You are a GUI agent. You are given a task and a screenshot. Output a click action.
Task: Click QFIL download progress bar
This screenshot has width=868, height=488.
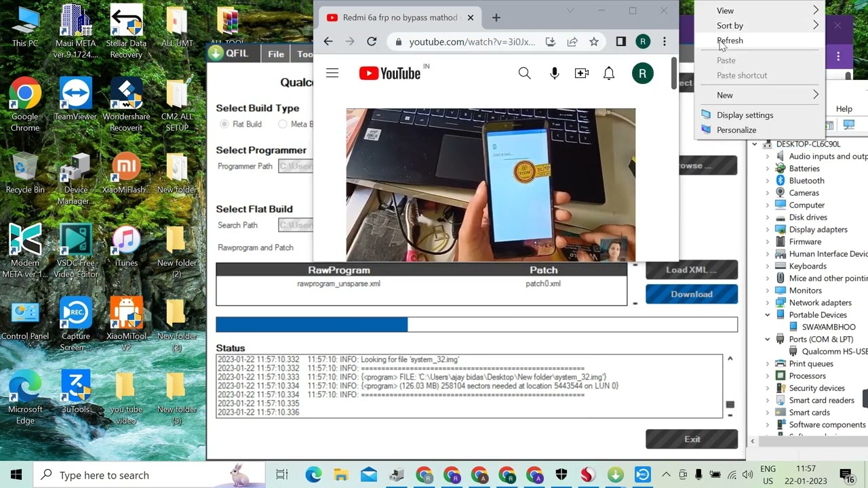click(x=477, y=325)
